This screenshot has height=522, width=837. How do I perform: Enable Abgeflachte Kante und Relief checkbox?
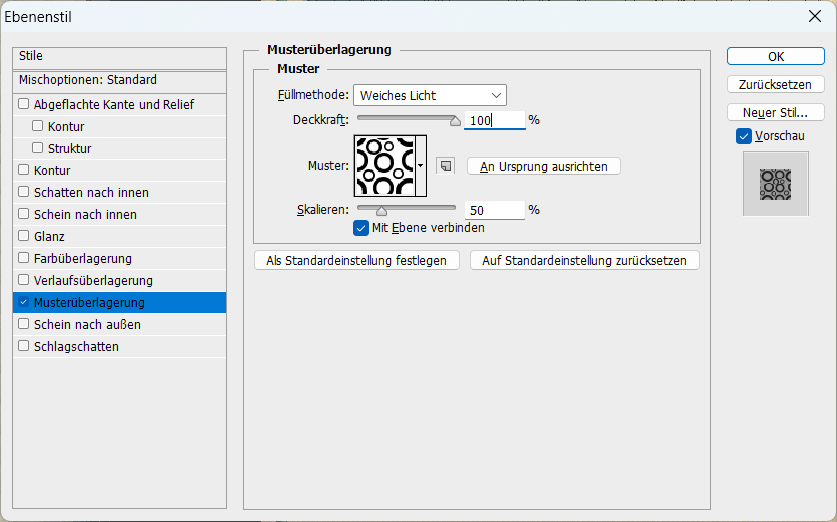23,104
